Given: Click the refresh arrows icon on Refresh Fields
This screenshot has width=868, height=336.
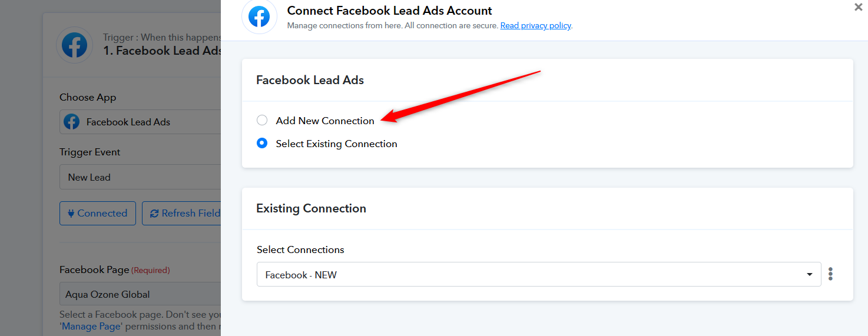Looking at the screenshot, I should 154,214.
